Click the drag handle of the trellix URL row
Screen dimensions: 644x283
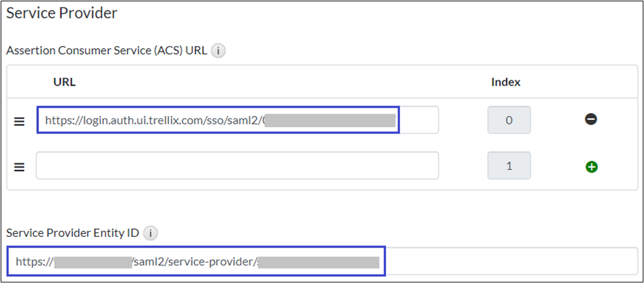coord(19,121)
